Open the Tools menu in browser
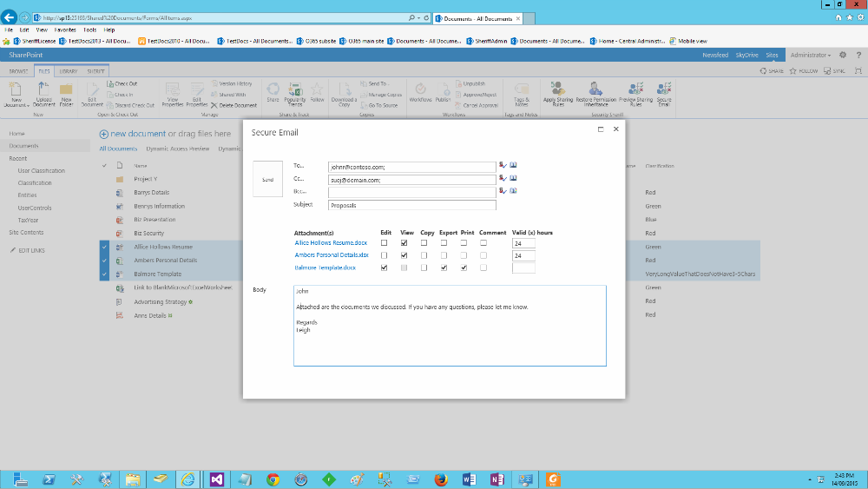The width and height of the screenshot is (868, 489). 89,30
